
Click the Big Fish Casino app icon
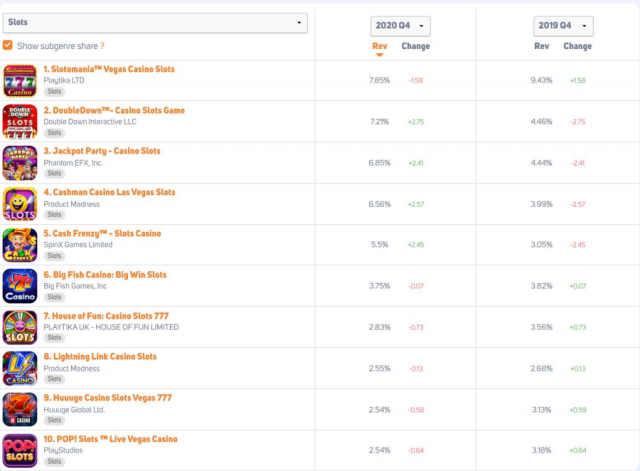pyautogui.click(x=20, y=286)
